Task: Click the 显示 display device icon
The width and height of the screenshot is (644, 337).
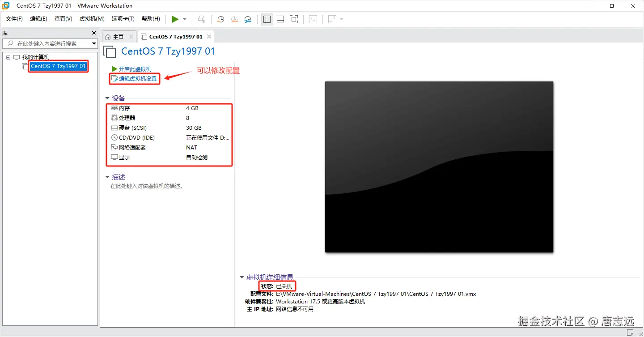Action: point(114,158)
